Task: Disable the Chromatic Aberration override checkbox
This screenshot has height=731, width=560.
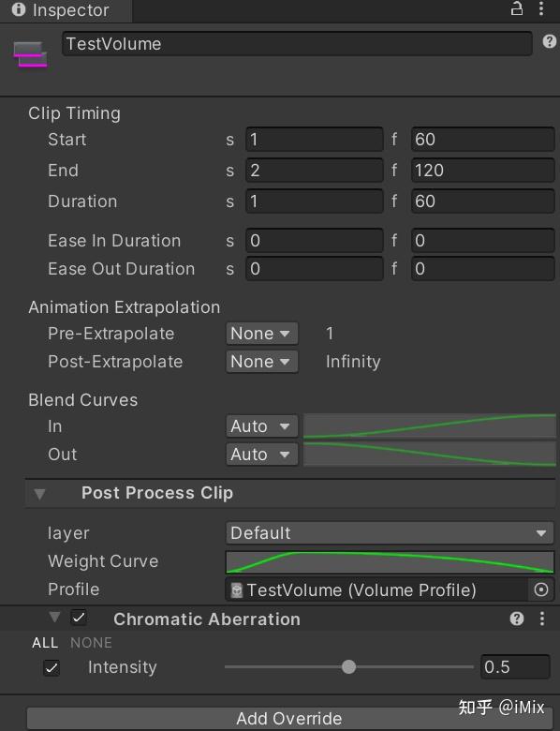Action: pos(79,619)
